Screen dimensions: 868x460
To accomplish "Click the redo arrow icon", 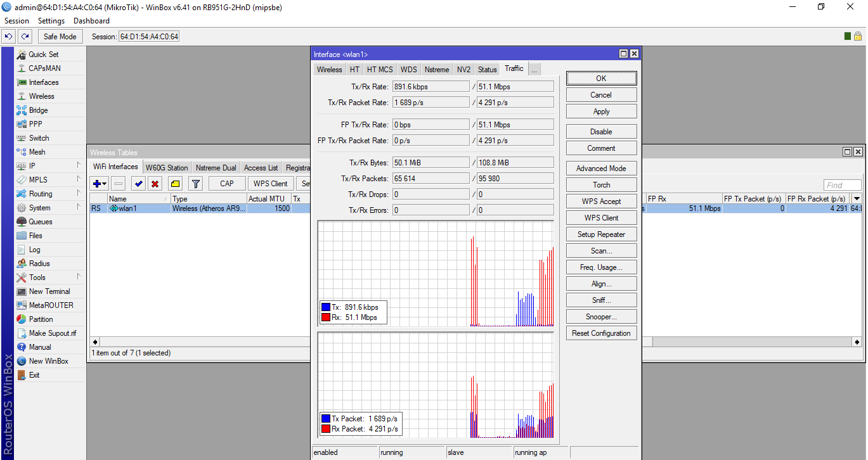I will click(x=25, y=37).
